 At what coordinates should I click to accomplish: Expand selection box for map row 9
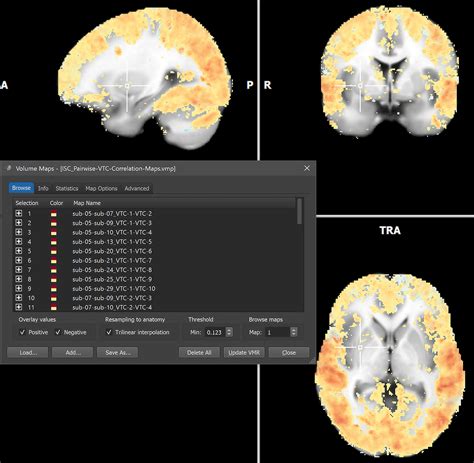19,288
